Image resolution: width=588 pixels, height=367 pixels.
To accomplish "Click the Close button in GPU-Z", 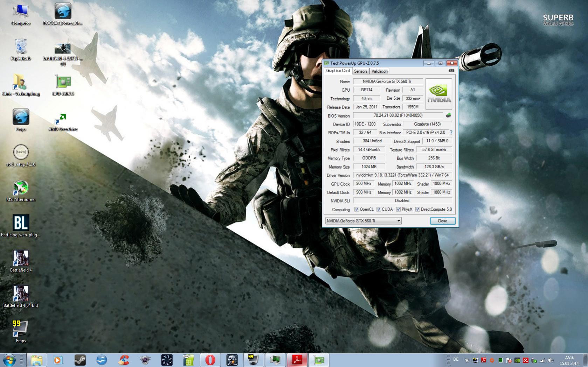I will (x=442, y=221).
